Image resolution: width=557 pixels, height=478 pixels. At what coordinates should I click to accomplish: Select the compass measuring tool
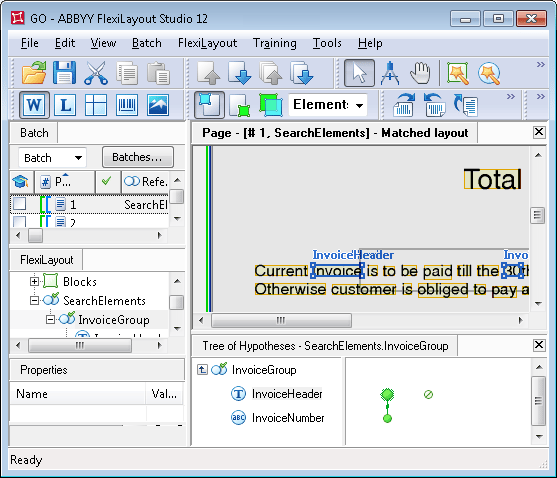point(390,73)
